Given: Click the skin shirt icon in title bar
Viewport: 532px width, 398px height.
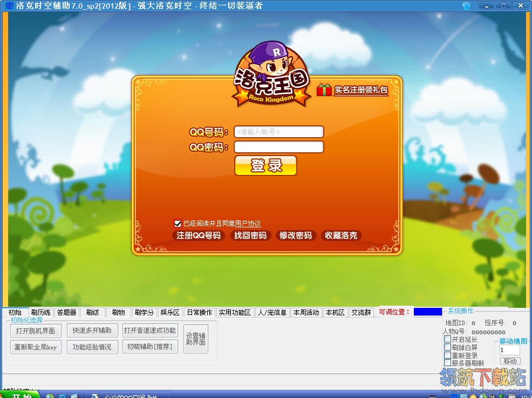Looking at the screenshot, I should pos(466,6).
